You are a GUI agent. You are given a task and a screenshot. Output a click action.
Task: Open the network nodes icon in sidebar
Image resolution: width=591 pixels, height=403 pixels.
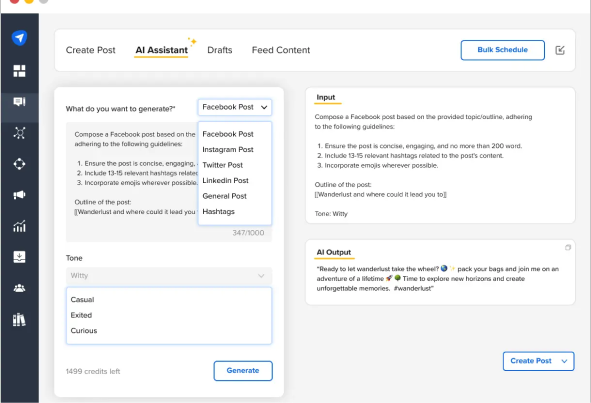pyautogui.click(x=20, y=133)
